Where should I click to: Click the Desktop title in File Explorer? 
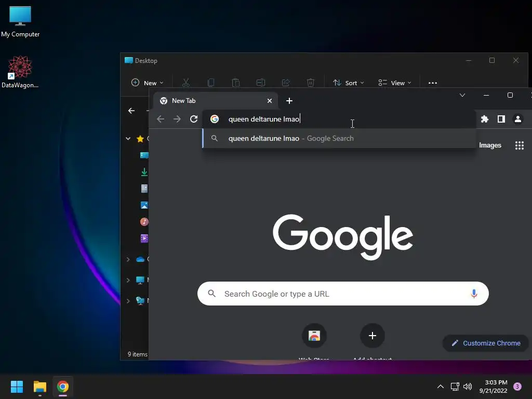click(x=146, y=61)
